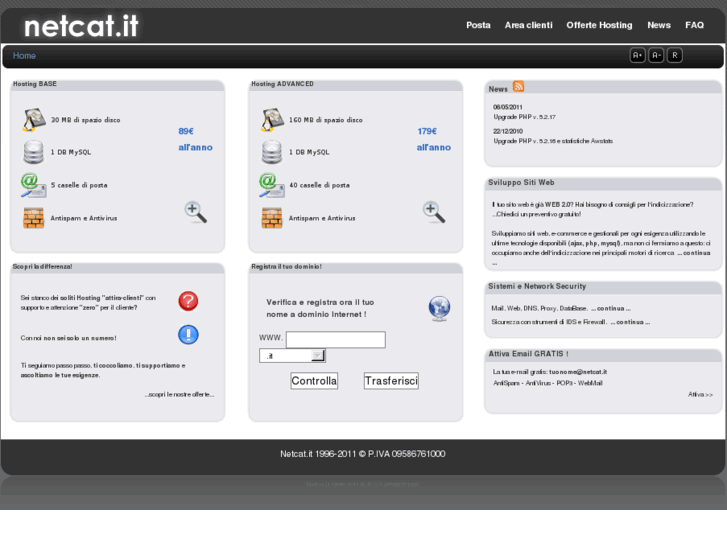The width and height of the screenshot is (727, 545).
Task: Click '20 MB di spazio disco' text
Action: pyautogui.click(x=85, y=120)
